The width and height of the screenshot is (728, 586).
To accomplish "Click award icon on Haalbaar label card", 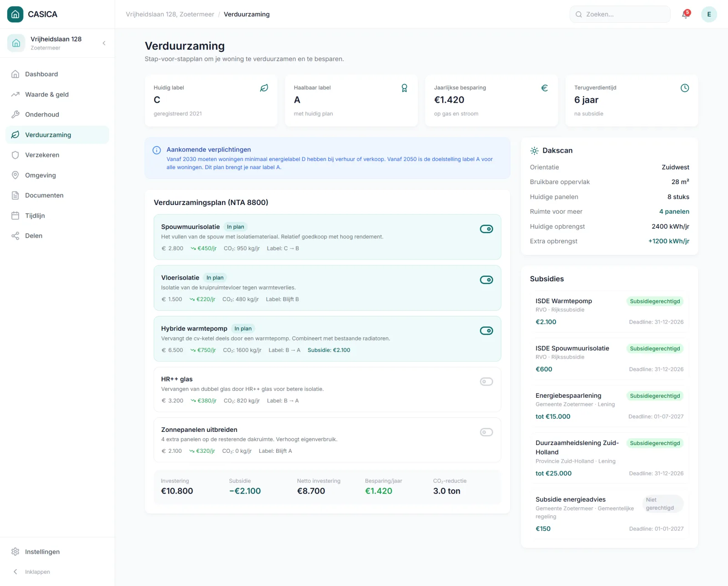I will (x=404, y=88).
